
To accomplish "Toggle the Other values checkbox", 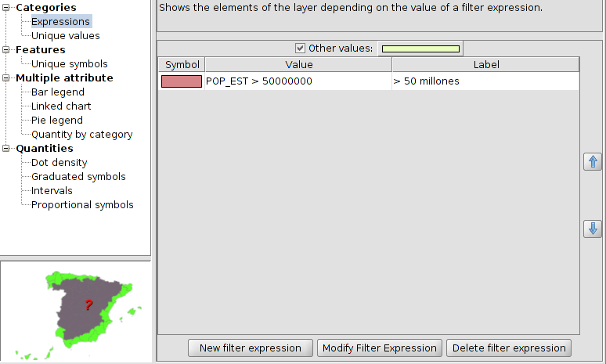I will pos(301,49).
